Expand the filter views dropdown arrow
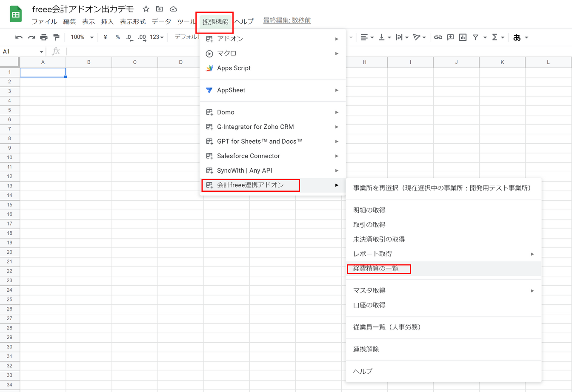 (x=485, y=37)
